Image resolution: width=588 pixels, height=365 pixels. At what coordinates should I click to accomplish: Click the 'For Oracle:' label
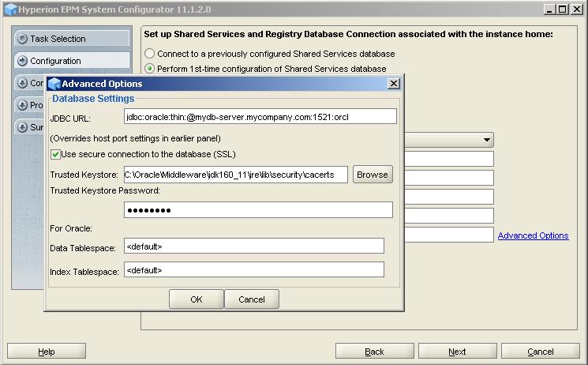click(71, 228)
